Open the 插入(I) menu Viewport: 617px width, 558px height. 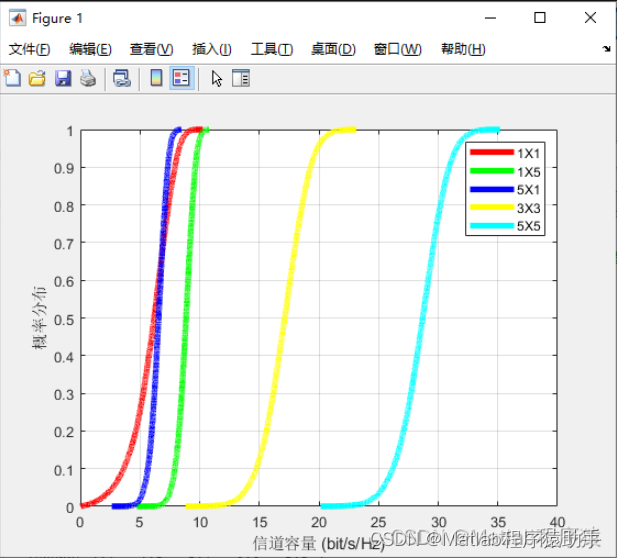[212, 50]
